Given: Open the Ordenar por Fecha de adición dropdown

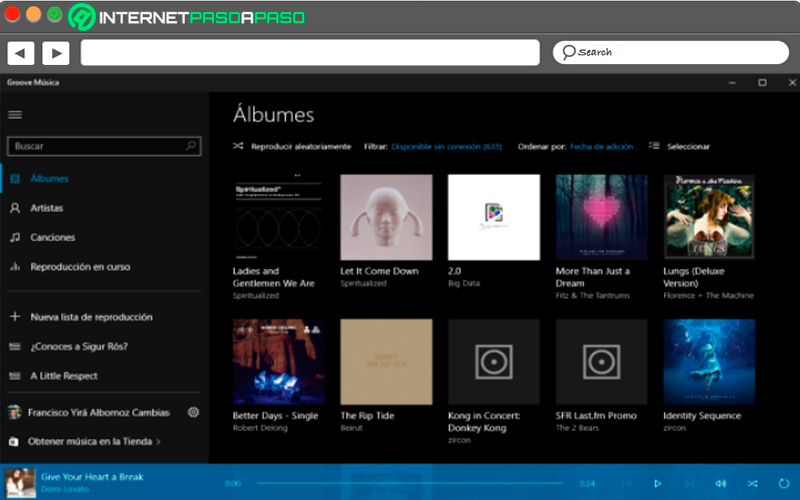Looking at the screenshot, I should point(602,146).
